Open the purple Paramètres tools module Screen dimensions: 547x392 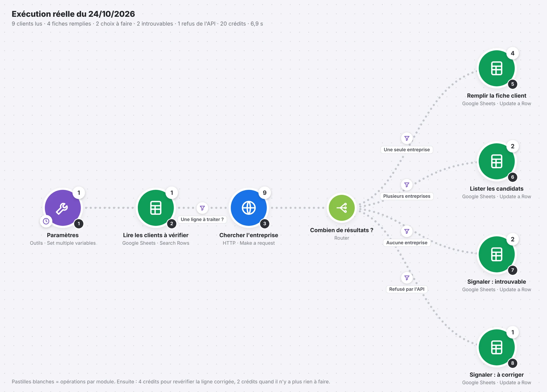(63, 208)
